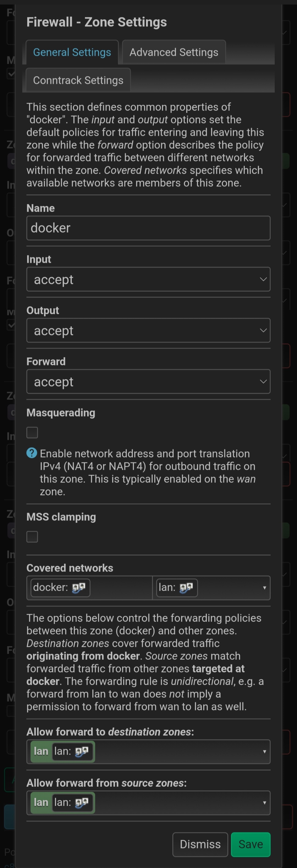Click green lan zone badge in destination zones
Screen dimensions: 297x868
coord(41,751)
